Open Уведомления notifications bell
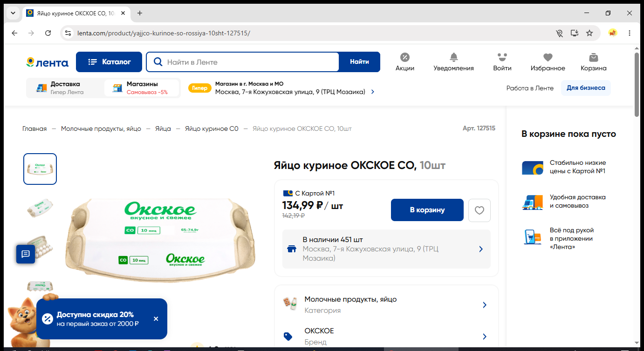This screenshot has width=644, height=351. pos(453,62)
